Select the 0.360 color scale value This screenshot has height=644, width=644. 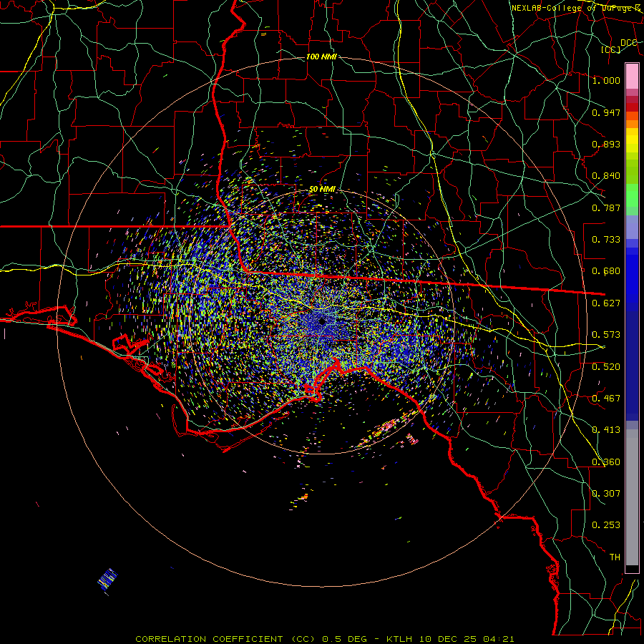(x=606, y=462)
